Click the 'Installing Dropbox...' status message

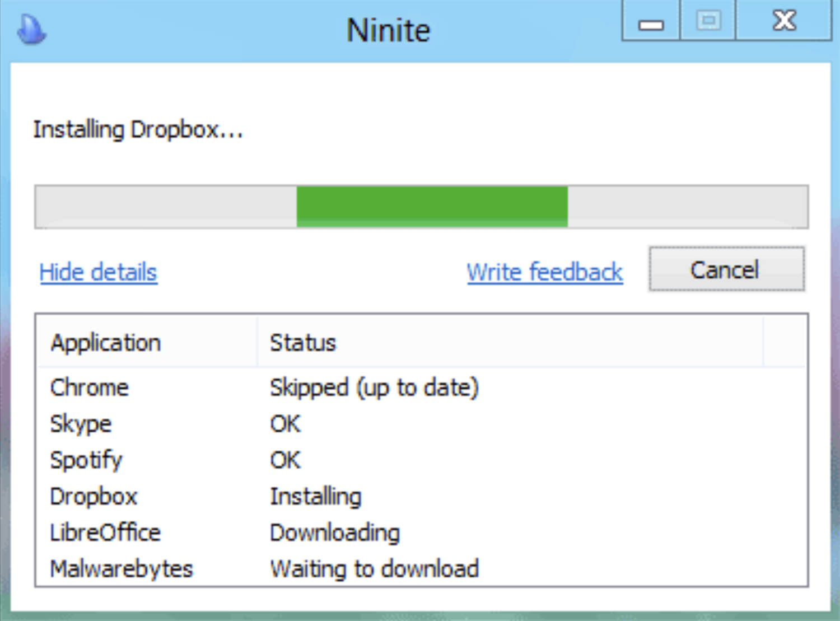(138, 130)
